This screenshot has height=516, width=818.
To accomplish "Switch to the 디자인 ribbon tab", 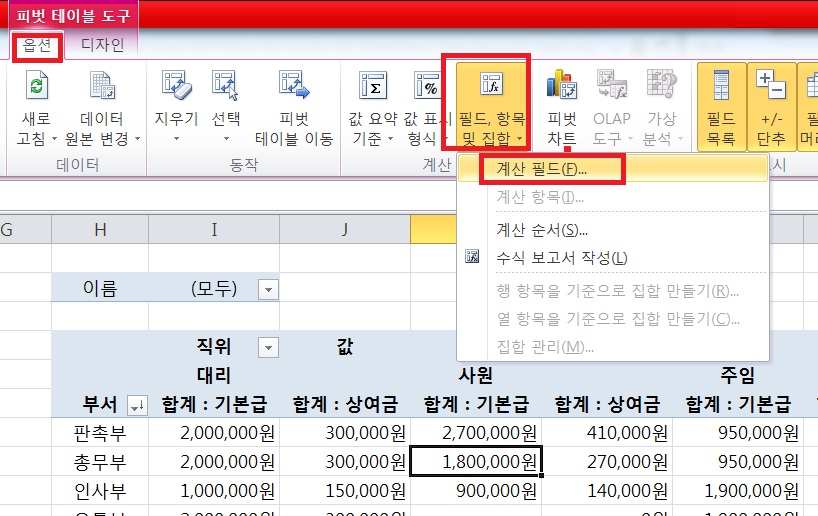I will tap(102, 46).
